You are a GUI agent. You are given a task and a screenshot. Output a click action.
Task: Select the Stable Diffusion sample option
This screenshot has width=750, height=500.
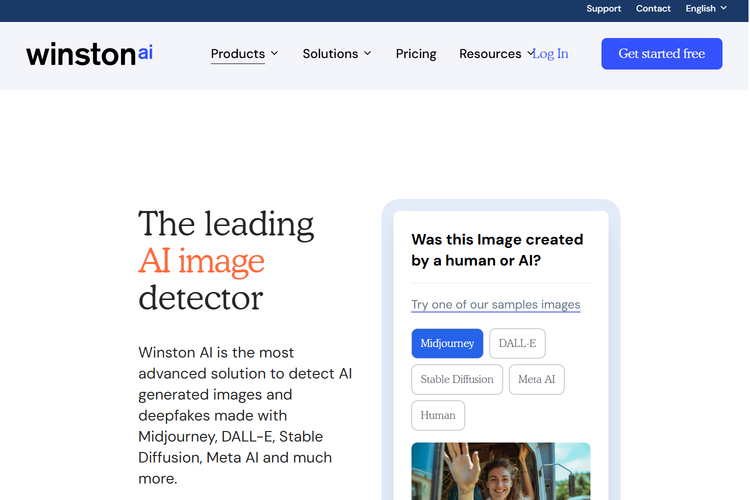coord(457,379)
